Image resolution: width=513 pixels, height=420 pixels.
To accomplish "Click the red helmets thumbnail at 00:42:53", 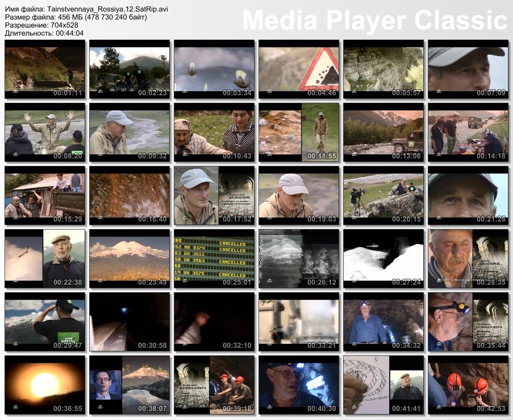I will click(468, 385).
